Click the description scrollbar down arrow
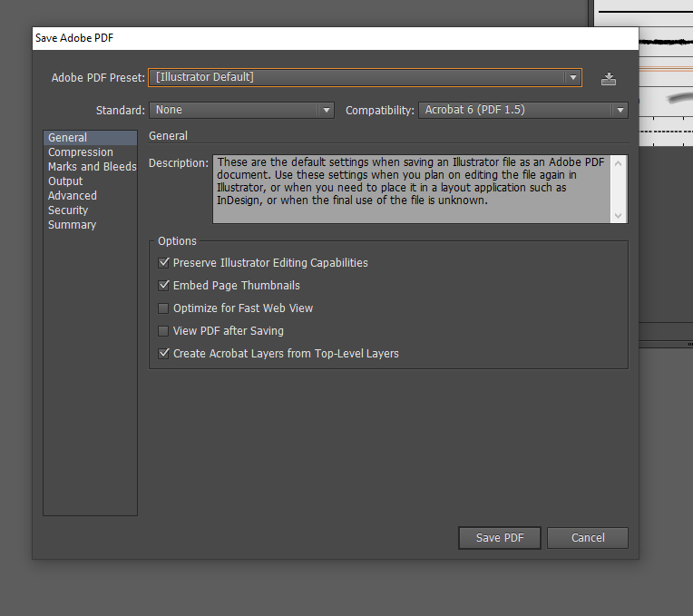The image size is (693, 616). coord(619,216)
